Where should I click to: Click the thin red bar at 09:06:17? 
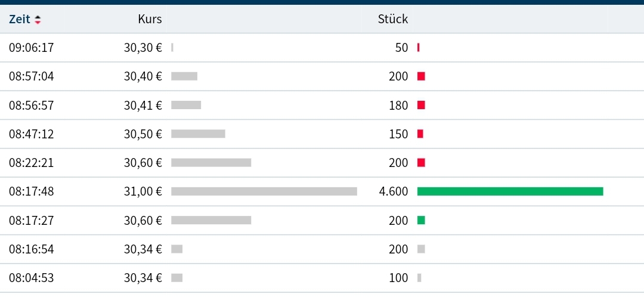(x=419, y=48)
